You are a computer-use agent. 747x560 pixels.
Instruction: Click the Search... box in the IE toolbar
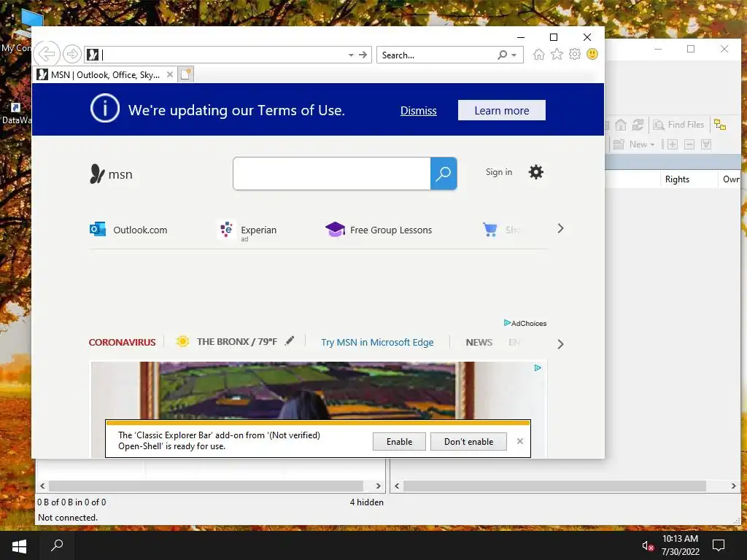tap(436, 55)
